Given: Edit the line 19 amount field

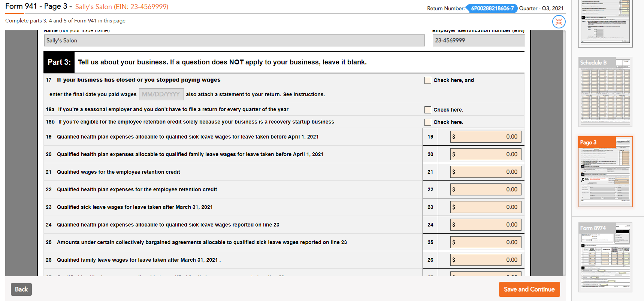Looking at the screenshot, I should (x=486, y=137).
